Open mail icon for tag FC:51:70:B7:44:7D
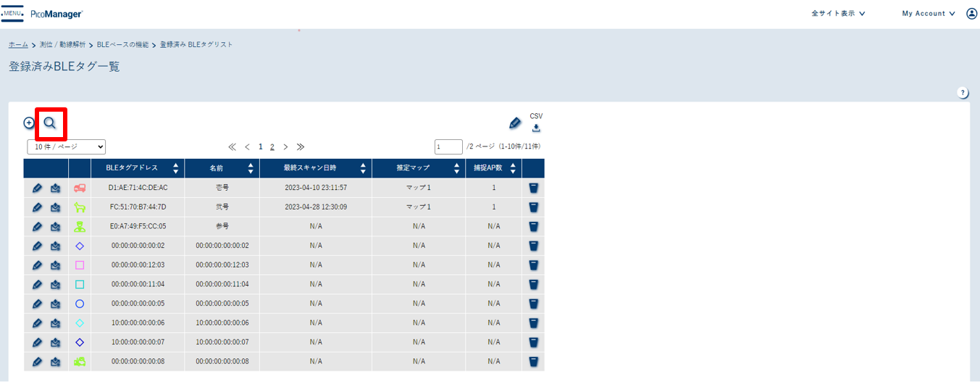 click(x=56, y=207)
